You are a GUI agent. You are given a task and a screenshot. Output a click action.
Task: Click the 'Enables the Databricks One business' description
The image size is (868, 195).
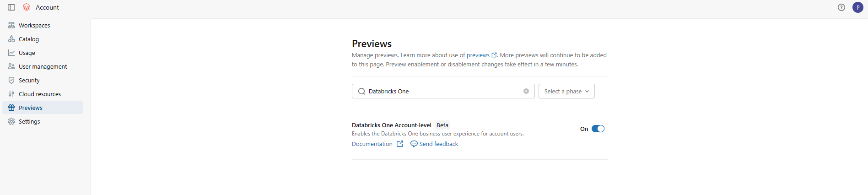click(438, 134)
